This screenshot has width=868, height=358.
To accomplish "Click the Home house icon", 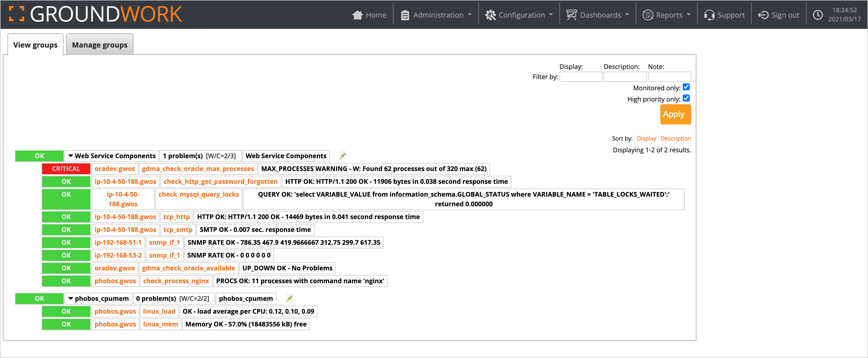I will click(x=357, y=15).
